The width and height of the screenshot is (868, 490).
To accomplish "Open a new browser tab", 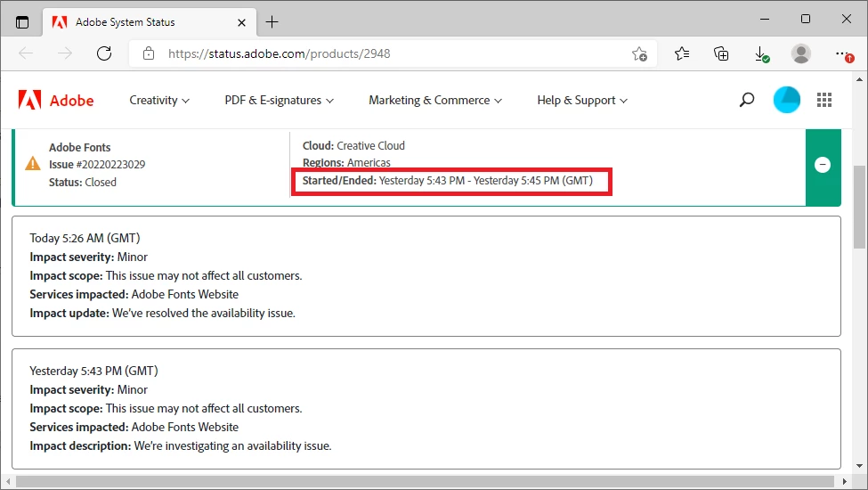I will (272, 22).
